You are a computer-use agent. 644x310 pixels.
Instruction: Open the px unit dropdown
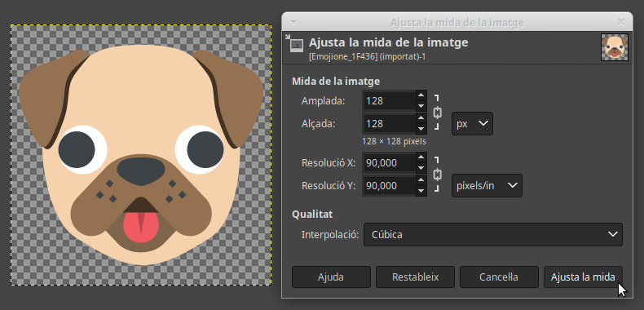(472, 123)
